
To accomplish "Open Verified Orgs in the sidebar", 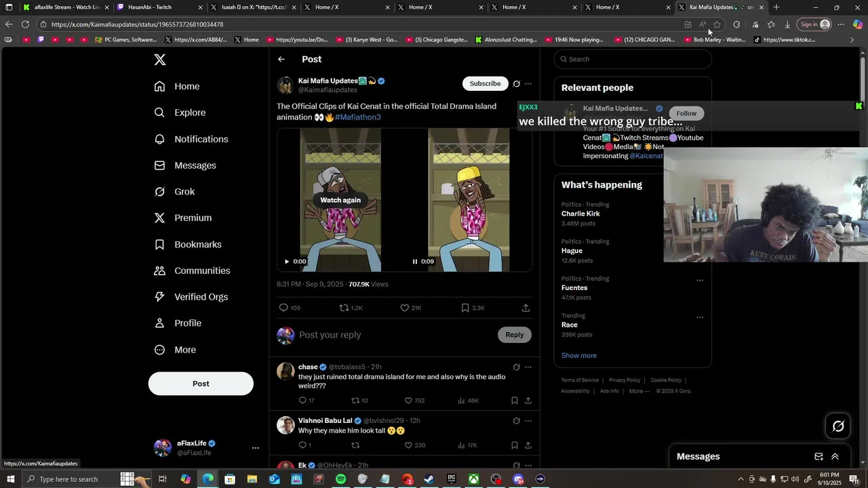I will coord(191,297).
